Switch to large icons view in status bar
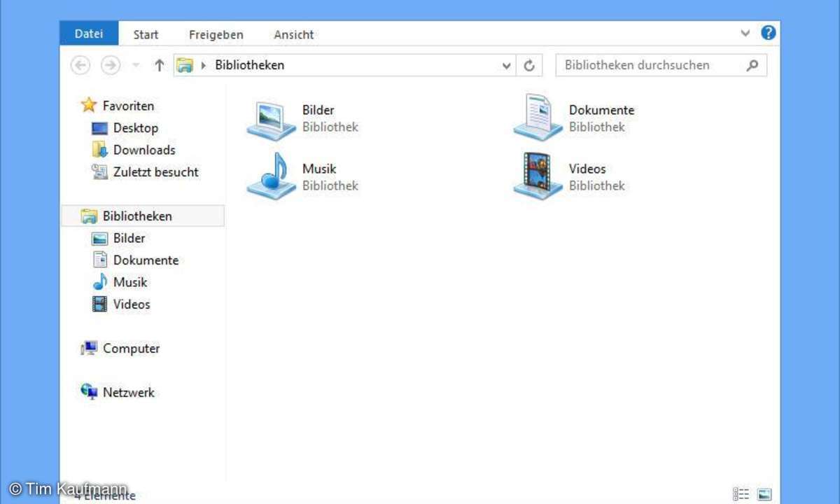 (x=764, y=494)
